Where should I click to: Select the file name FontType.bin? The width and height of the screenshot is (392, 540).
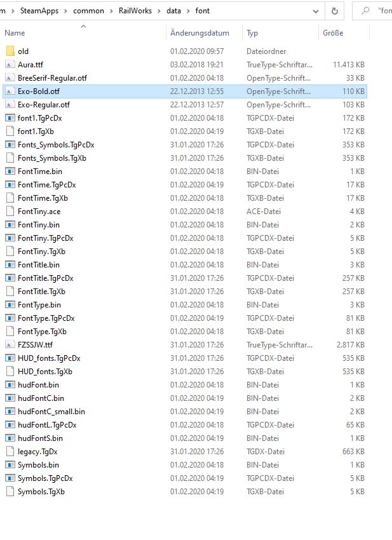39,305
